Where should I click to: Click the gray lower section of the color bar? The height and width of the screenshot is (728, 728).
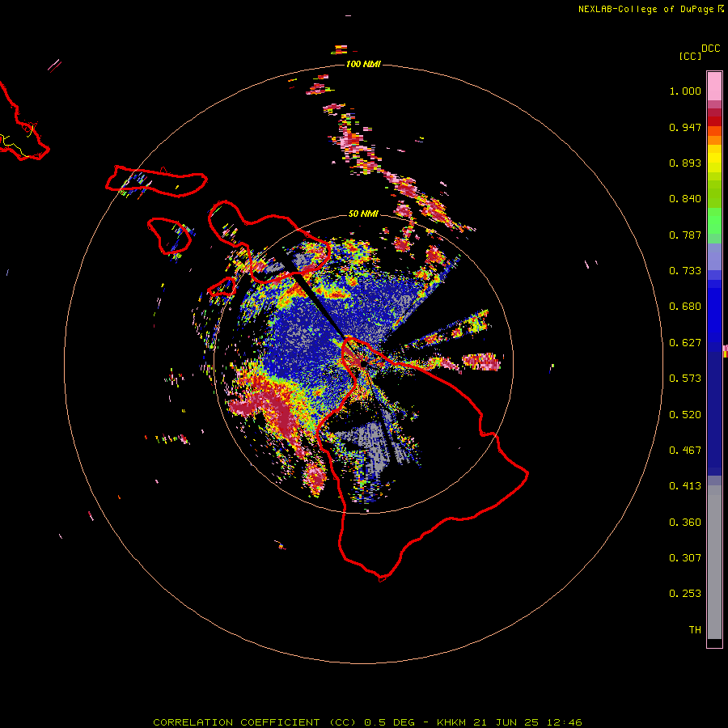click(714, 562)
